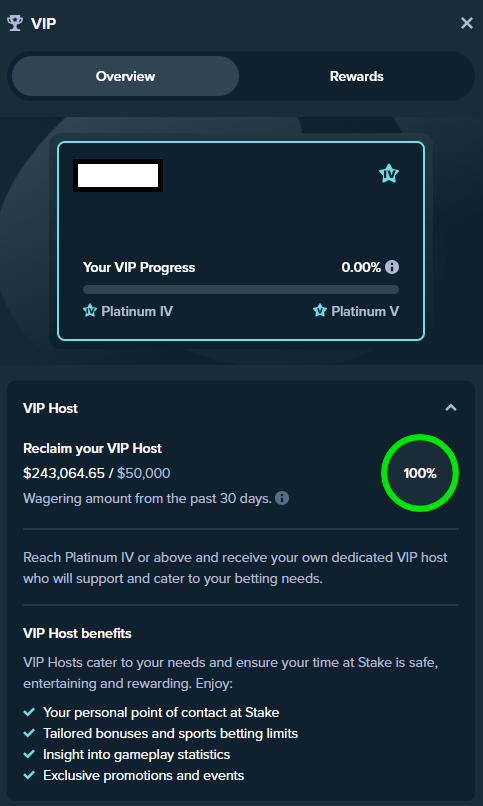The width and height of the screenshot is (483, 806).
Task: Click checkmark beside Insight into gameplay statistics
Action: tap(30, 755)
